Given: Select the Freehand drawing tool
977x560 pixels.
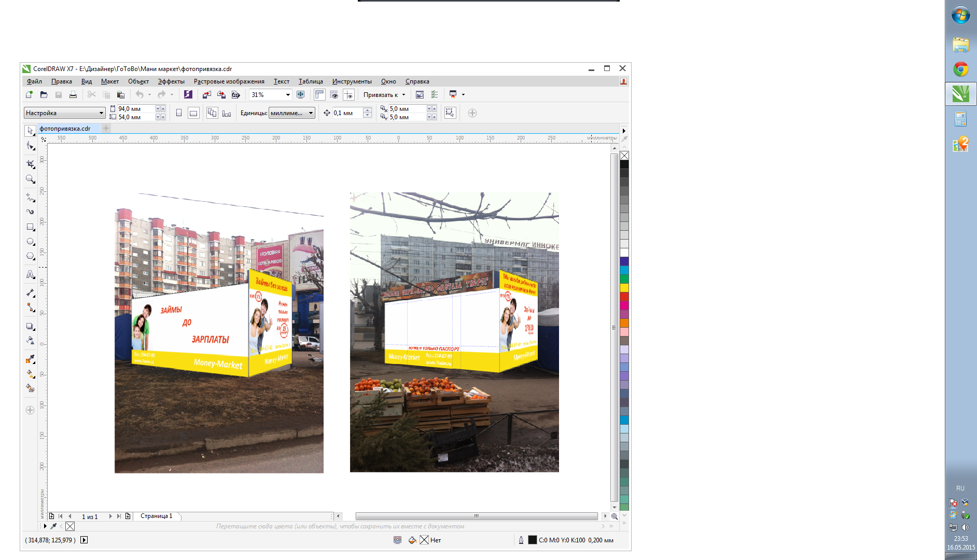Looking at the screenshot, I should (30, 197).
